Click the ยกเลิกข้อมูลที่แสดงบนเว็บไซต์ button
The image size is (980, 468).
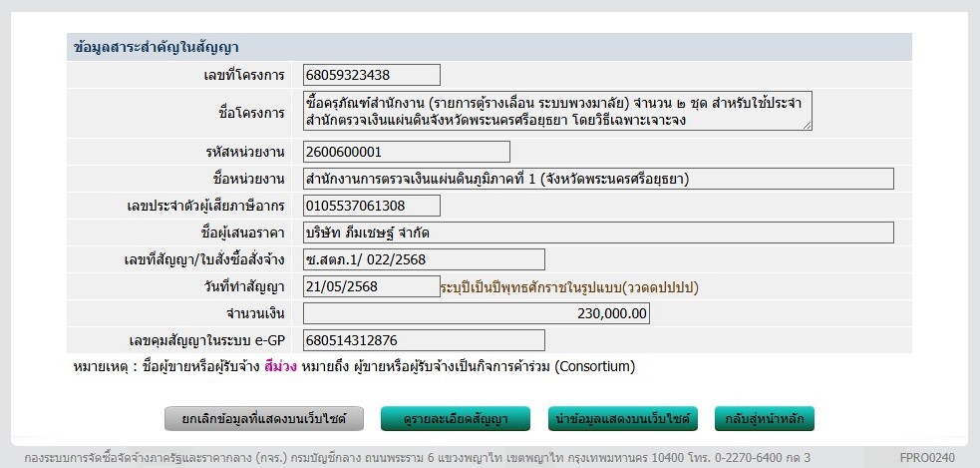click(x=263, y=419)
